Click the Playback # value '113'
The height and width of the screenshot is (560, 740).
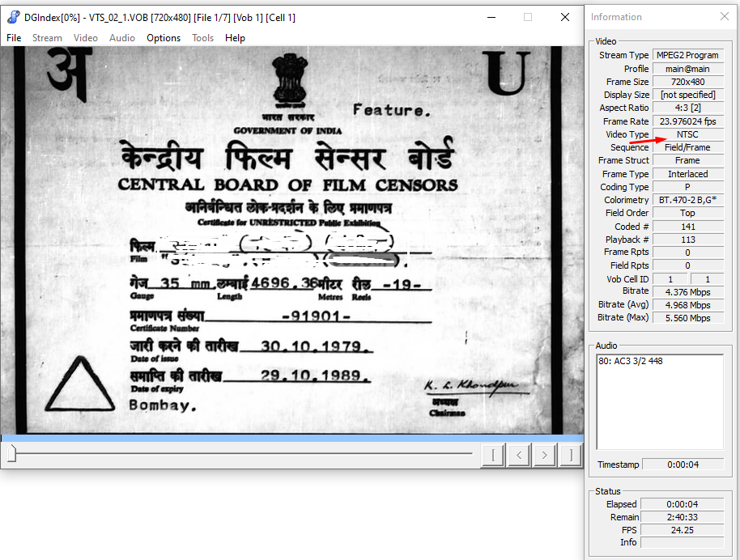pos(687,240)
